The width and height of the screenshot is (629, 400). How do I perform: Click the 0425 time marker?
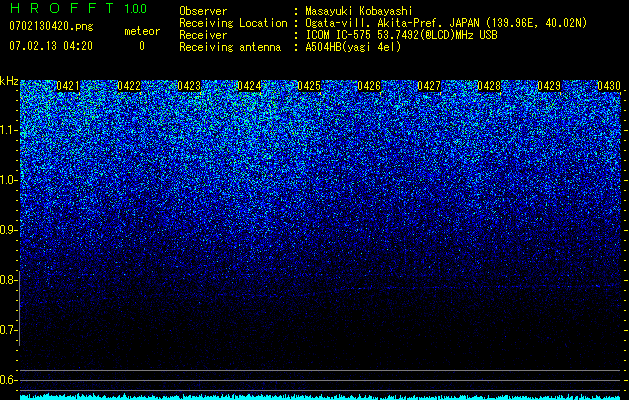click(309, 86)
